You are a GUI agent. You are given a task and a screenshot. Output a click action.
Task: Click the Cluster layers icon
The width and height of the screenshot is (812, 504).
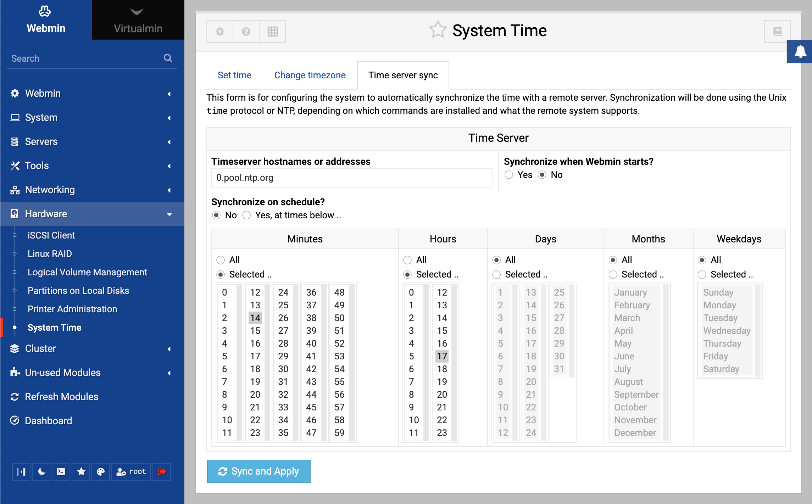[15, 349]
